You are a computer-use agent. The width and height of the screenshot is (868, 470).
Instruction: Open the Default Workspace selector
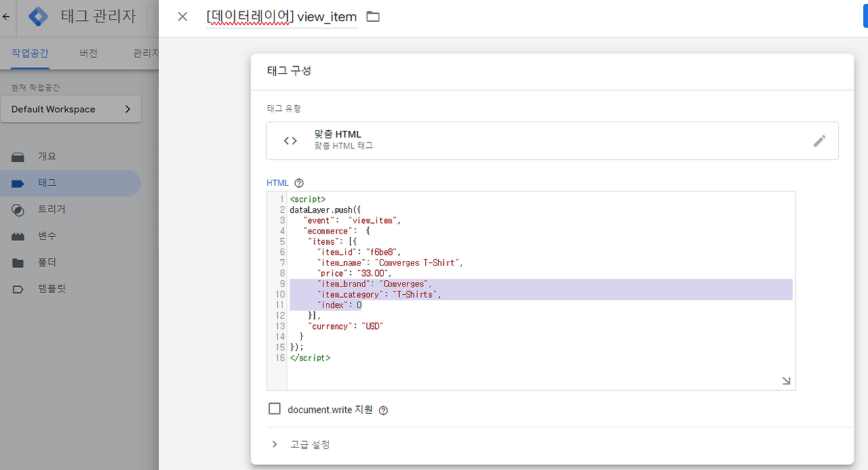pyautogui.click(x=71, y=109)
